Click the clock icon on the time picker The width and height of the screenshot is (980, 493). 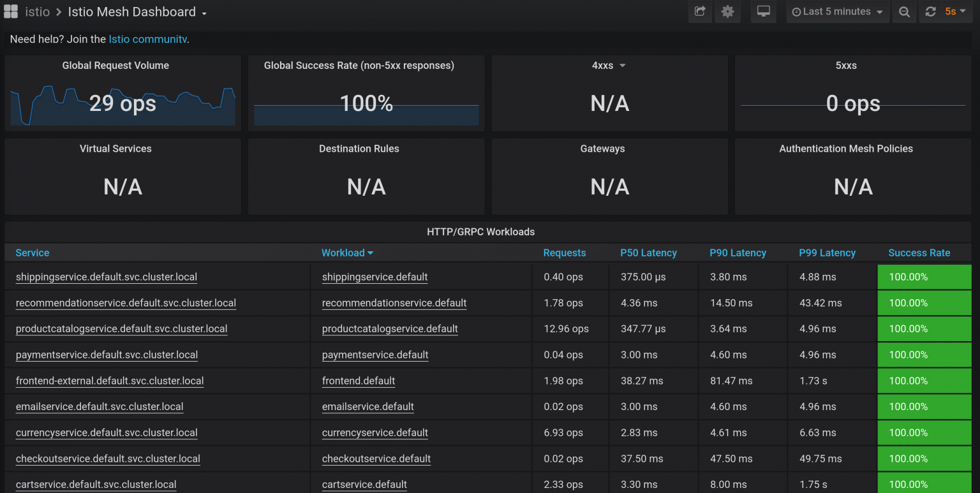(796, 11)
